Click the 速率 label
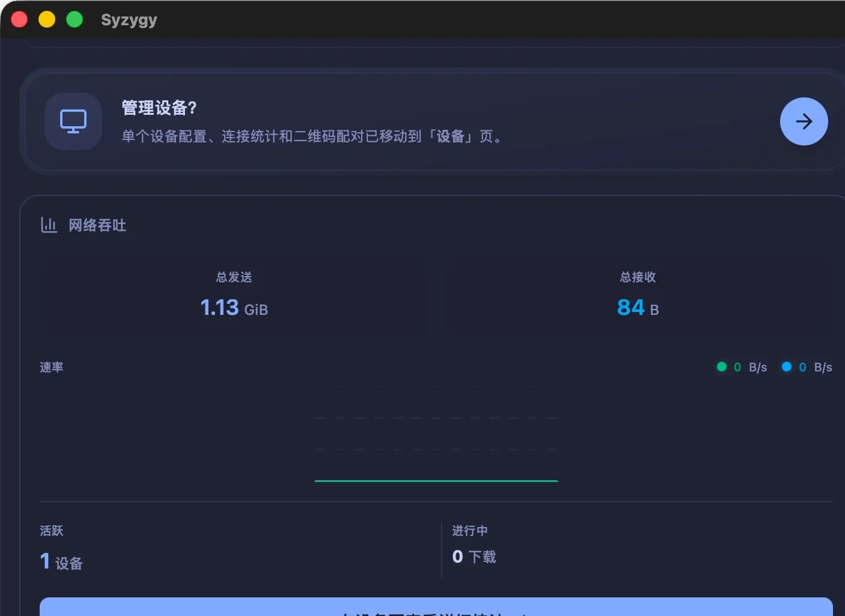 (x=52, y=367)
